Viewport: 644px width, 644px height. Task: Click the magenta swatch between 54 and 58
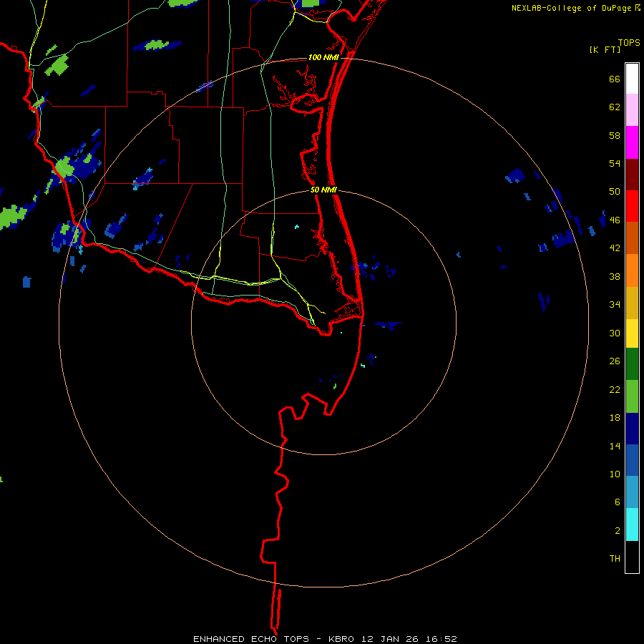(x=632, y=142)
